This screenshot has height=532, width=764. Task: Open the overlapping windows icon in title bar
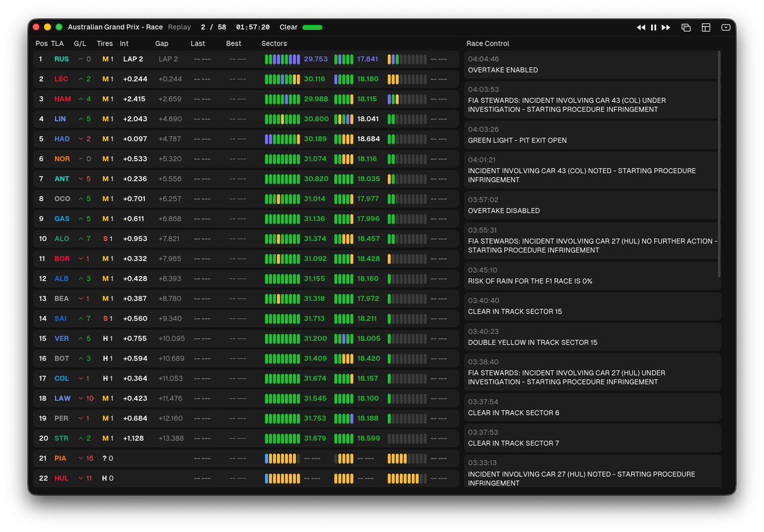click(x=686, y=27)
